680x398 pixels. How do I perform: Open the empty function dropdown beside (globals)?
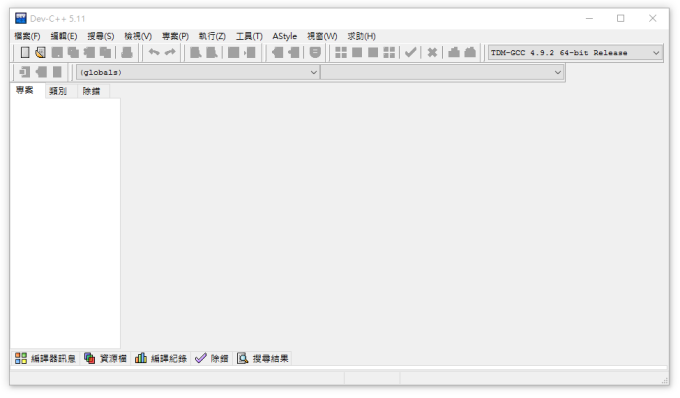(x=442, y=72)
